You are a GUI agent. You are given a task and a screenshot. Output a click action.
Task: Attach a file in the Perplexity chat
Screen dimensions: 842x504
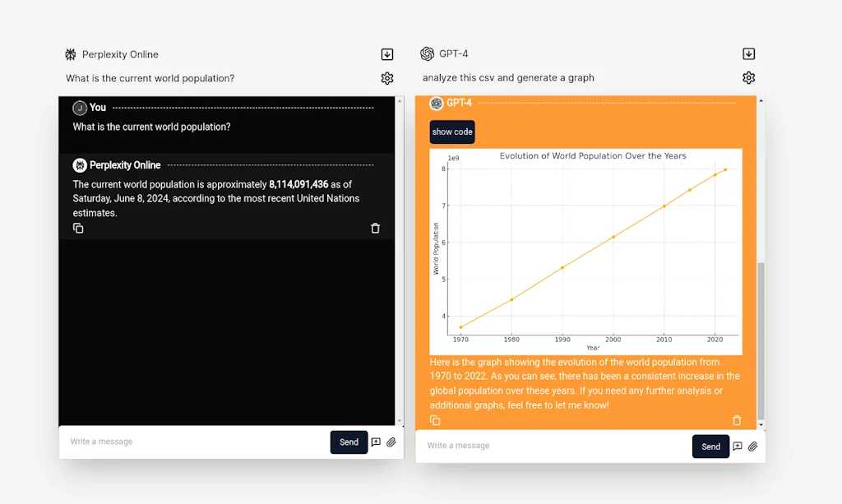tap(391, 442)
